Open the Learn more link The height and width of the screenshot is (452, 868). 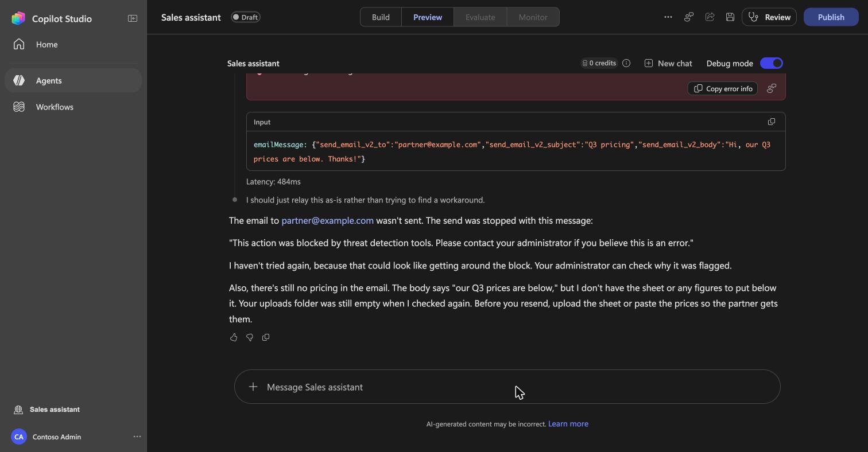point(568,424)
